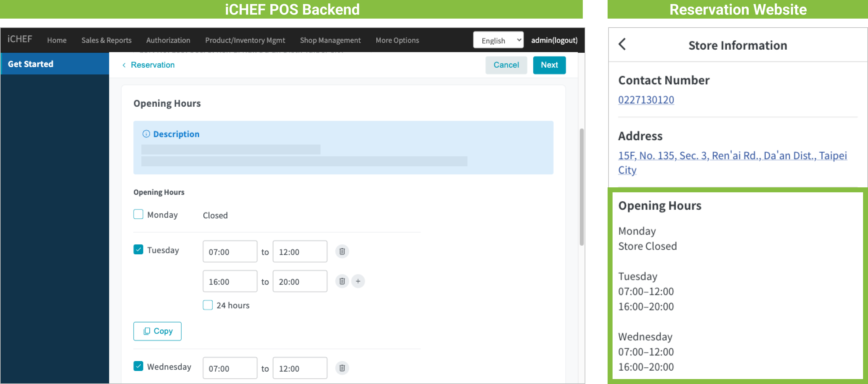Delete Tuesday's 16:00 to 20:00 time slot

click(x=342, y=281)
